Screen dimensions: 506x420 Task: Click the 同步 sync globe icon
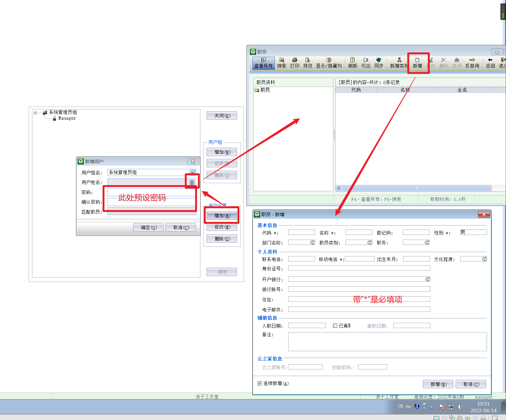click(x=379, y=63)
